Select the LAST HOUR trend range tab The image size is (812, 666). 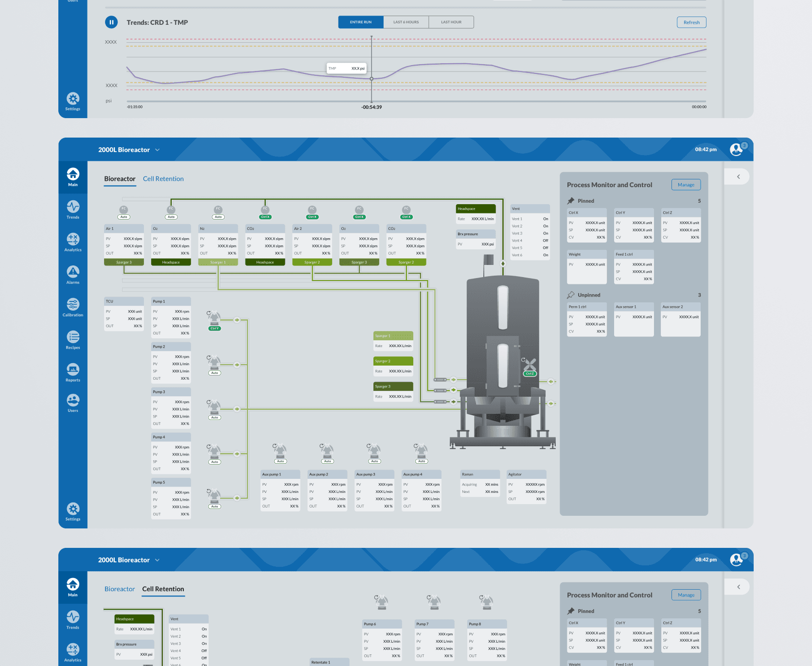point(451,22)
